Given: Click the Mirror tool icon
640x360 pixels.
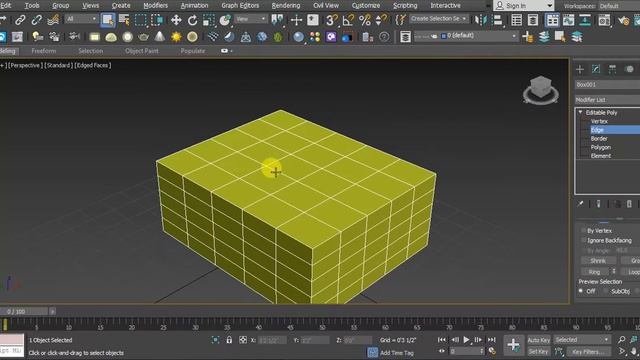Looking at the screenshot, I should coord(481,20).
